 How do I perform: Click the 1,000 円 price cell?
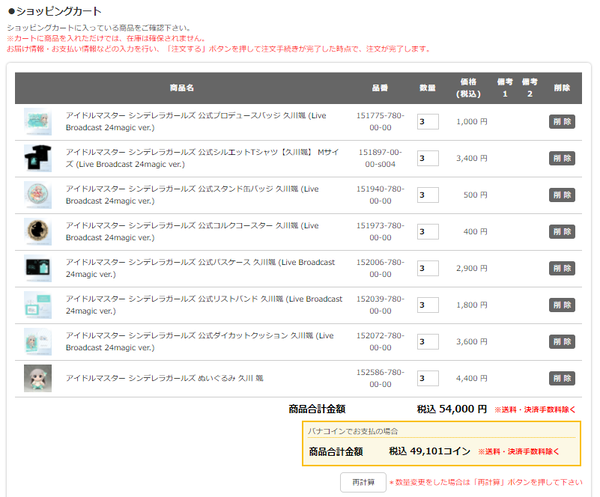(x=472, y=122)
